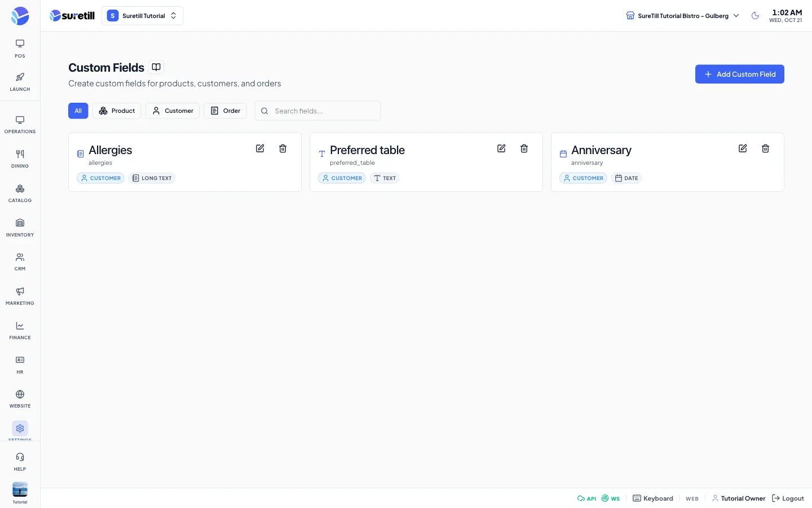Open the Marketing megaphone section
The image size is (812, 508).
[x=20, y=296]
